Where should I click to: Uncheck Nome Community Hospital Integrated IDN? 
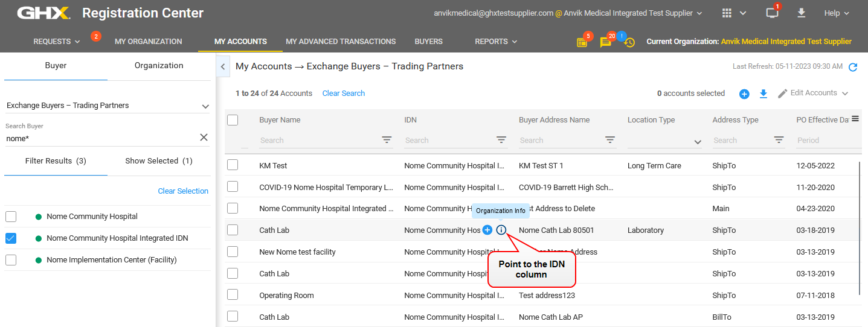11,238
